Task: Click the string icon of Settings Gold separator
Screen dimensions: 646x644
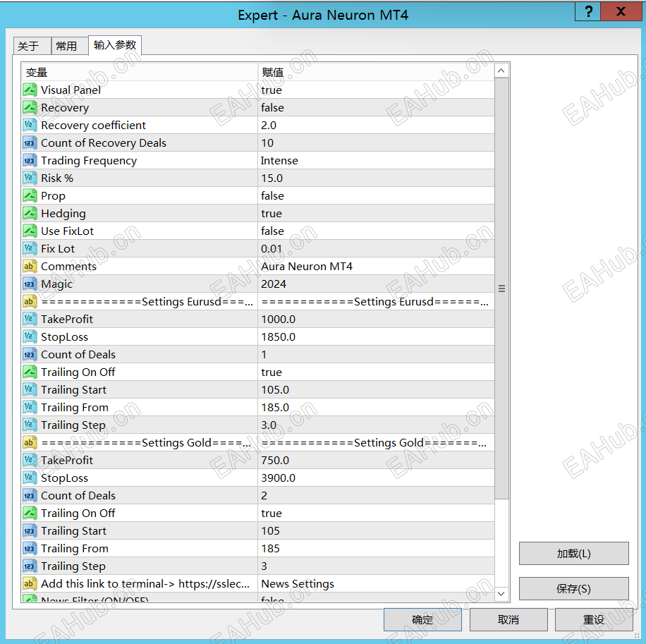Action: coord(30,443)
